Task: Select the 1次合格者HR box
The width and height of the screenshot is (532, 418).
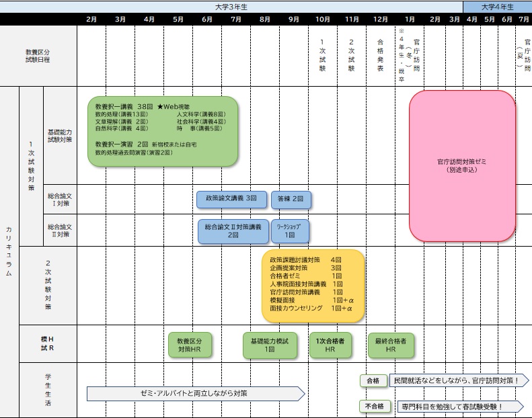Action: point(330,345)
